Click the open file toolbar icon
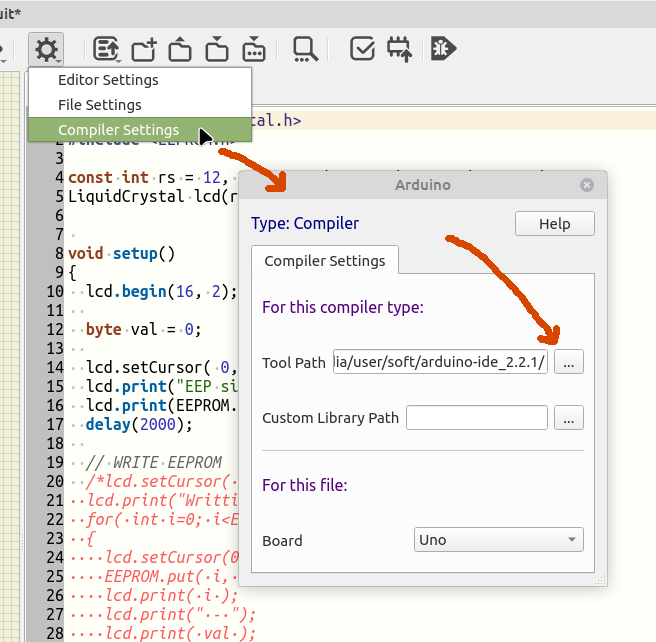The image size is (656, 642). (180, 49)
